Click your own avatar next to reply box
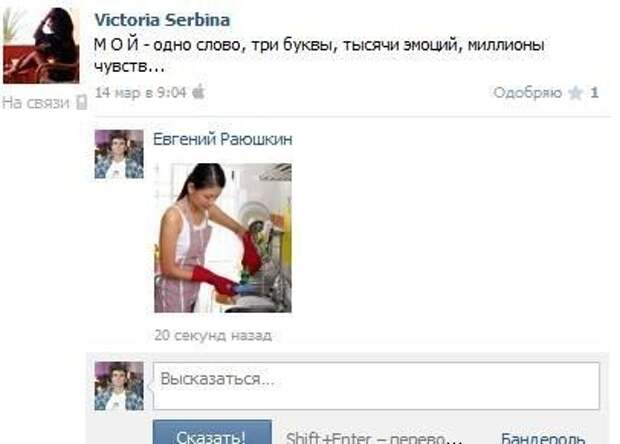 119,386
